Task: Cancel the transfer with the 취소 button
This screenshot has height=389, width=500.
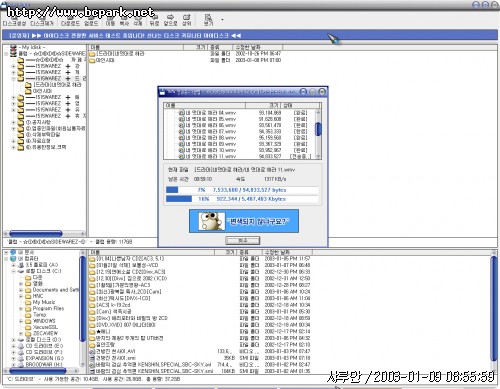Action: point(243,240)
